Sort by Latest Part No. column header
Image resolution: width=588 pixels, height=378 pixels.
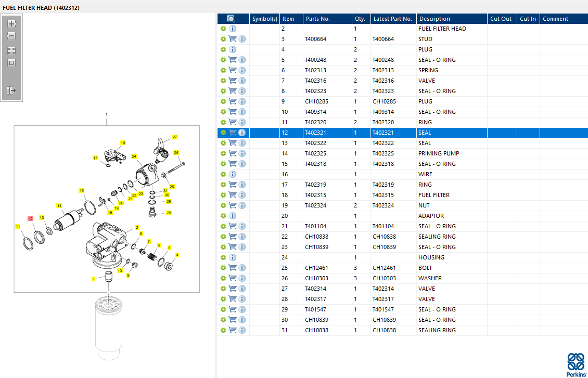pyautogui.click(x=393, y=19)
